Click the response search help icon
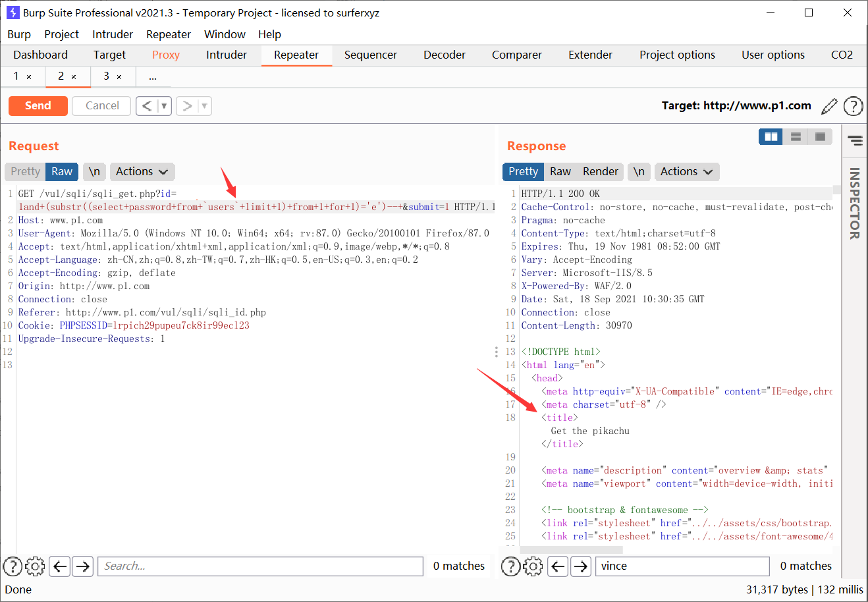 (x=510, y=566)
